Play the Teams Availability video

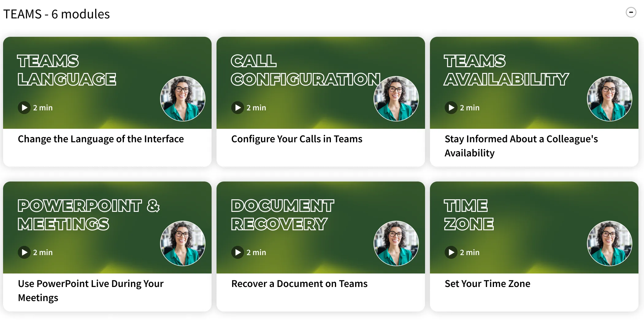click(451, 108)
